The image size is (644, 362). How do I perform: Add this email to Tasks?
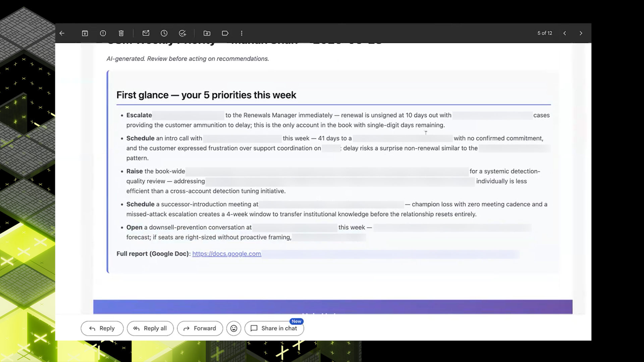(x=182, y=33)
